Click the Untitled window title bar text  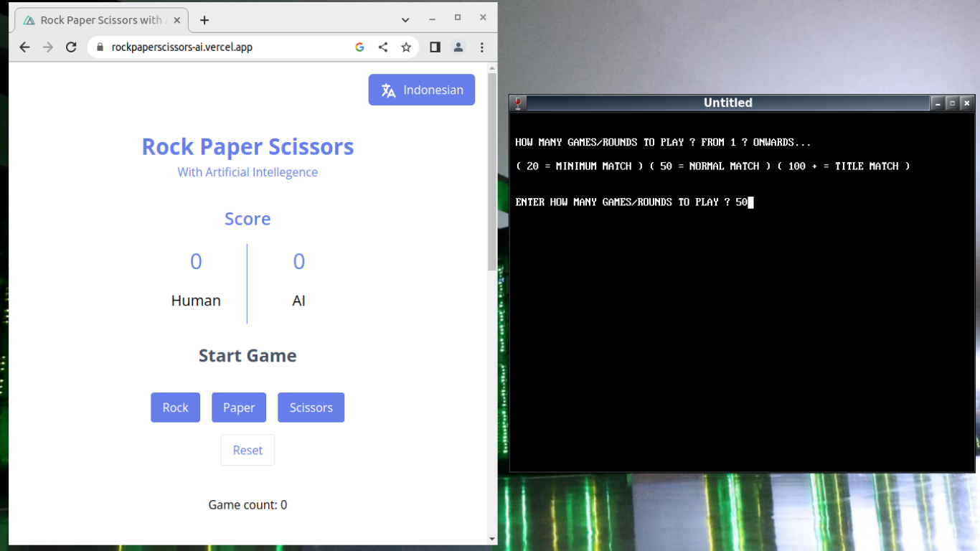[728, 103]
